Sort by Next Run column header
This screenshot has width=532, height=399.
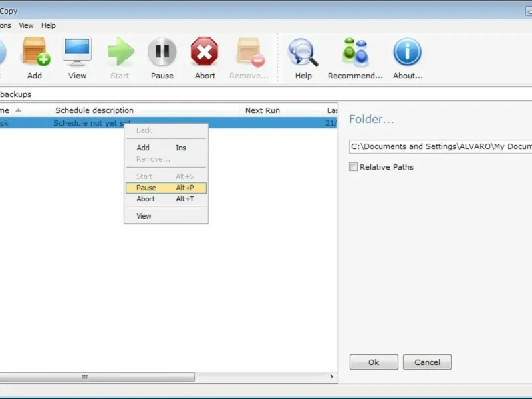pos(279,110)
